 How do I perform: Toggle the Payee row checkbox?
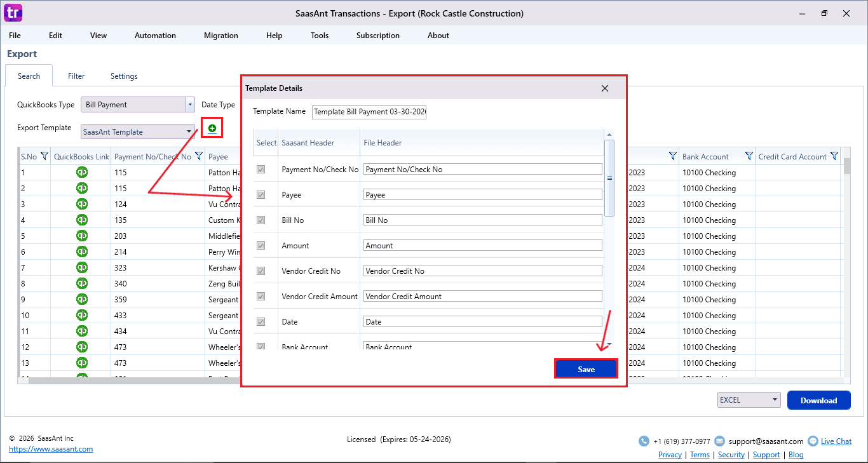pos(261,195)
